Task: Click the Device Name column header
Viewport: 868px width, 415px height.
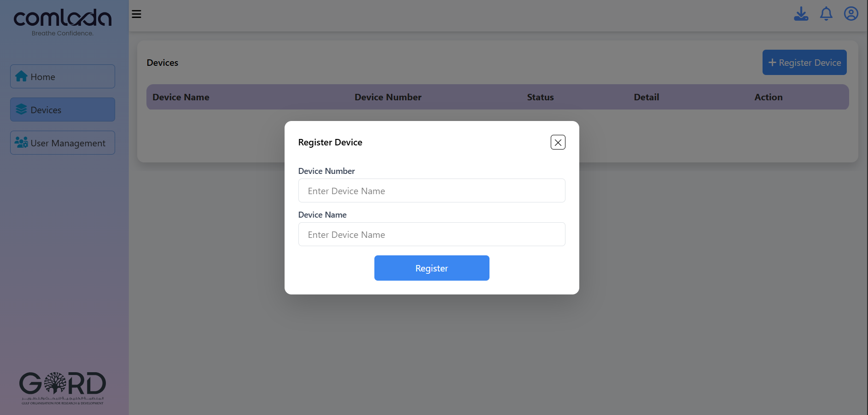Action: (x=181, y=97)
